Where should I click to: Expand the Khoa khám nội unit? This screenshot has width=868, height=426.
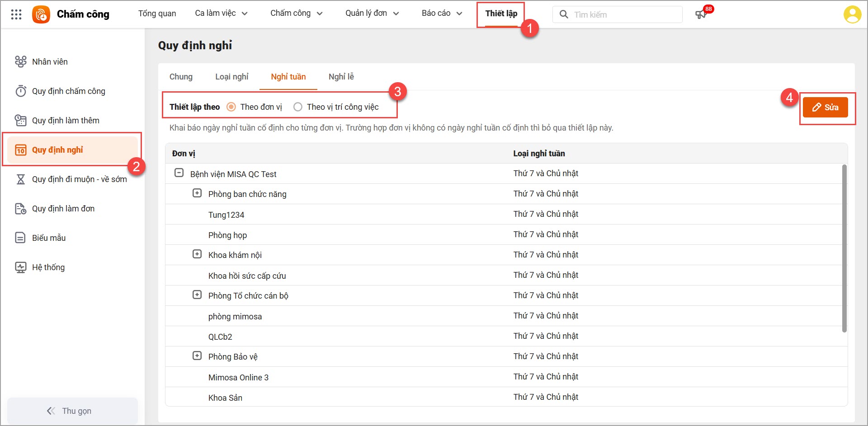197,254
